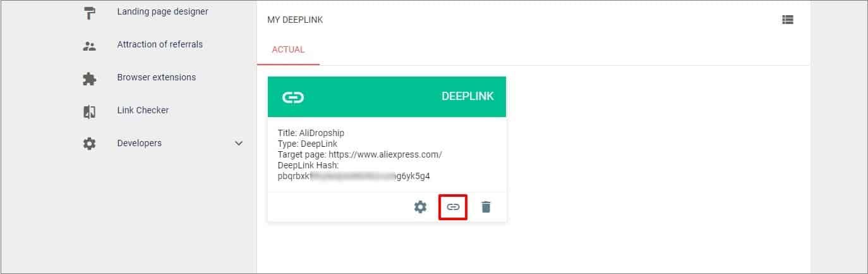868x274 pixels.
Task: Click the gear icon beside Developers
Action: [x=90, y=144]
